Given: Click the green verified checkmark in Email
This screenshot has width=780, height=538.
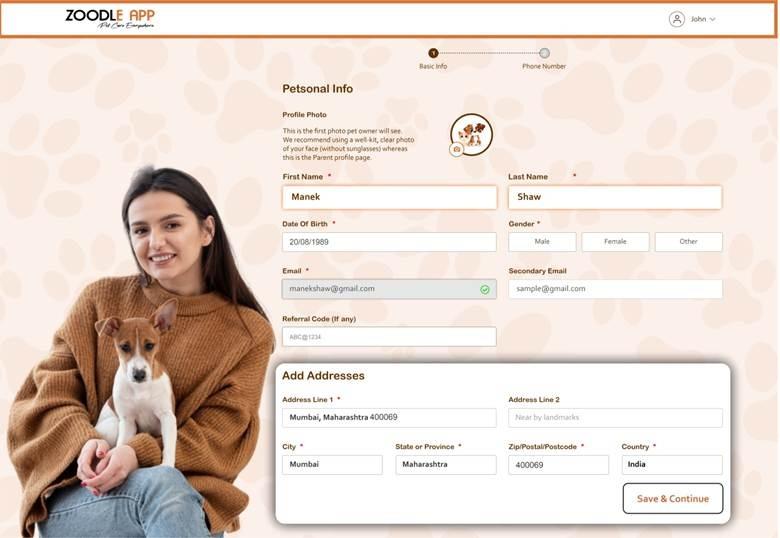Looking at the screenshot, I should [x=485, y=289].
